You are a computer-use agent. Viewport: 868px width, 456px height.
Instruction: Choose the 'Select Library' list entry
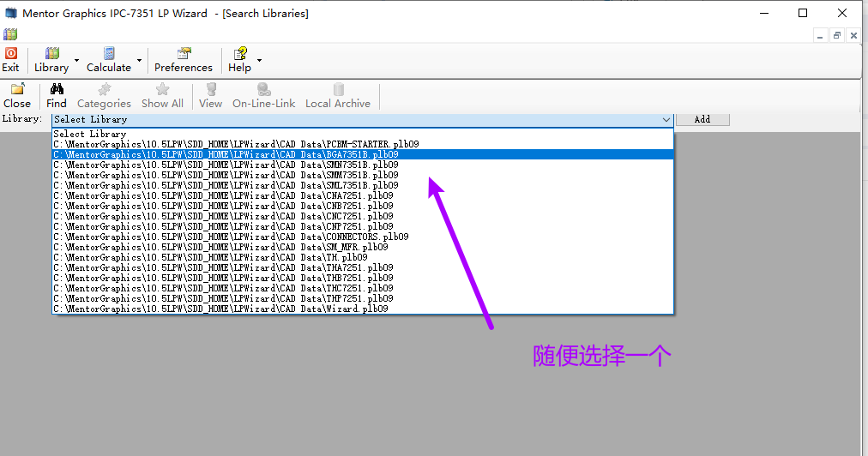[363, 134]
